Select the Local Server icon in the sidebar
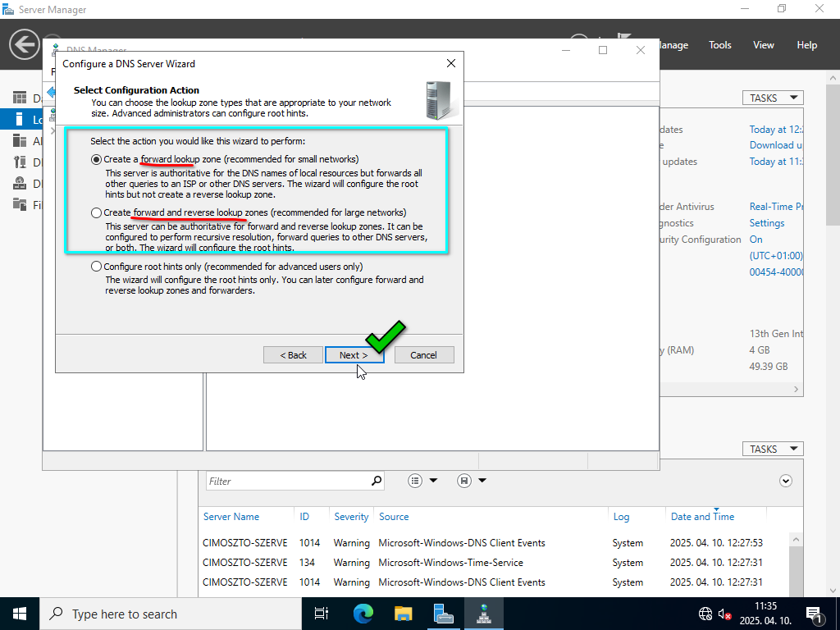 (21, 120)
